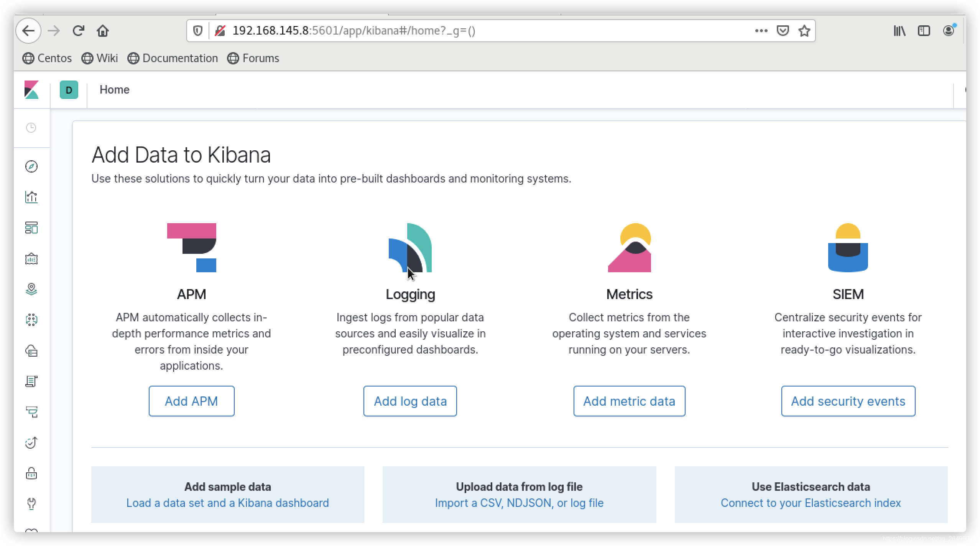
Task: Click the Home breadcrumb
Action: coord(114,90)
